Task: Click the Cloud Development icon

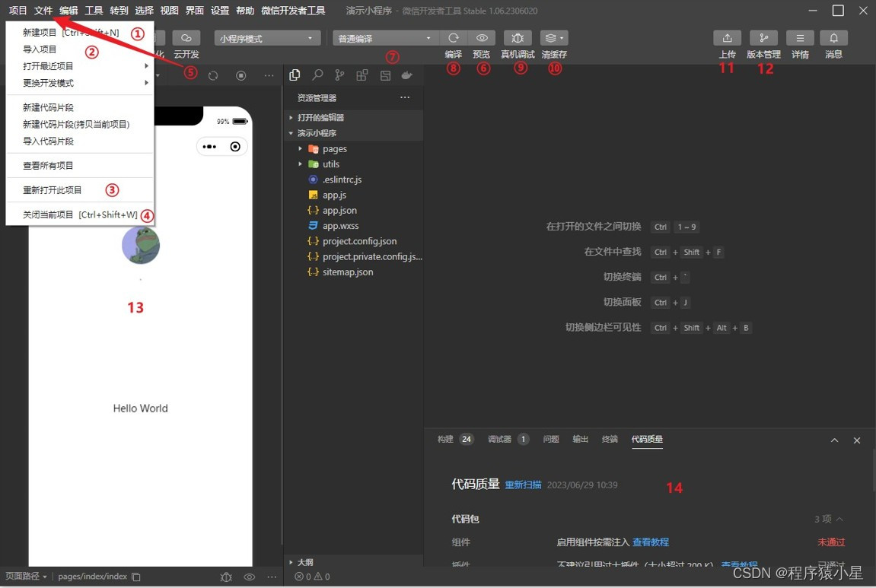Action: (186, 38)
